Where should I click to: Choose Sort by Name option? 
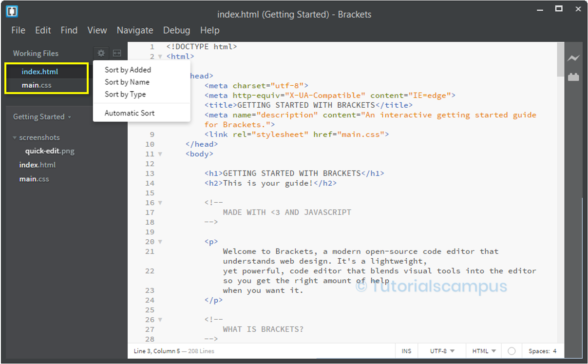pyautogui.click(x=127, y=82)
